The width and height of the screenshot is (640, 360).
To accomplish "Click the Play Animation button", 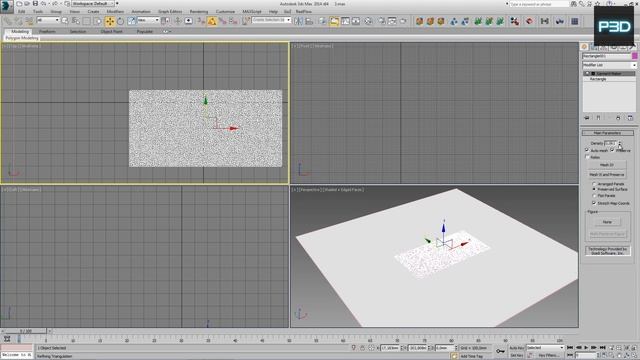I will pos(586,348).
